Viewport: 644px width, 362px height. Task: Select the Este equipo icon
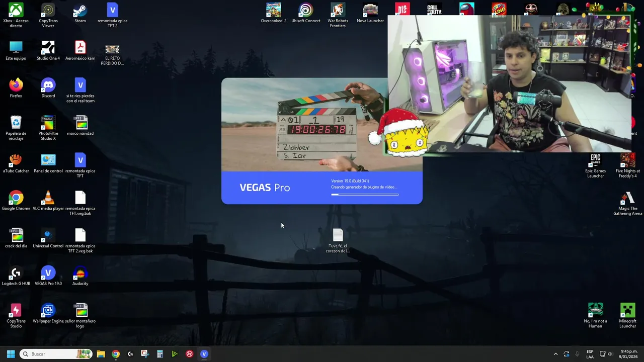pos(16,51)
